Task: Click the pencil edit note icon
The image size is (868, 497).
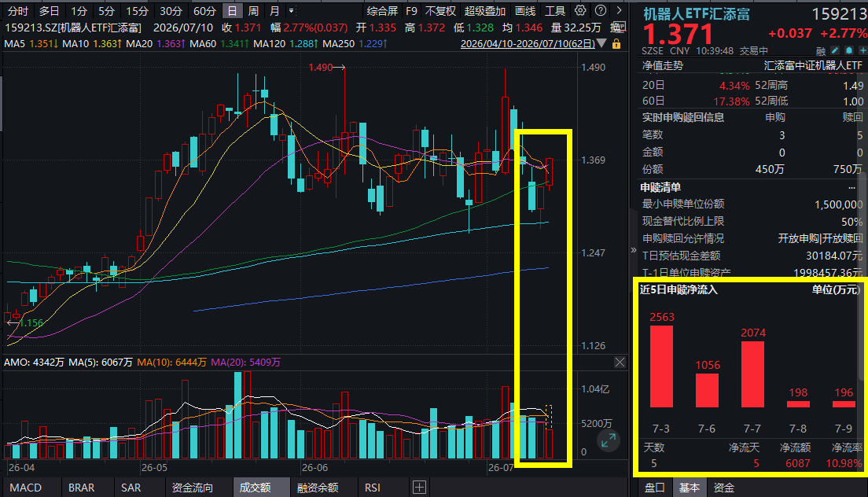Action: click(835, 50)
